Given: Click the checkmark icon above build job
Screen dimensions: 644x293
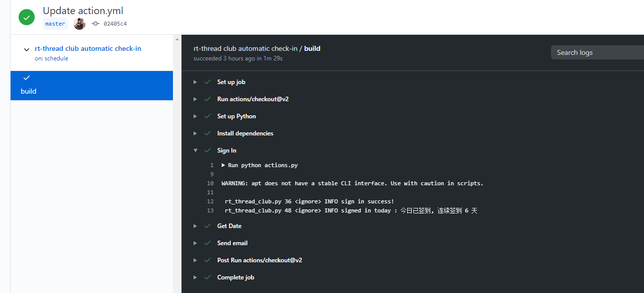Looking at the screenshot, I should pos(27,78).
